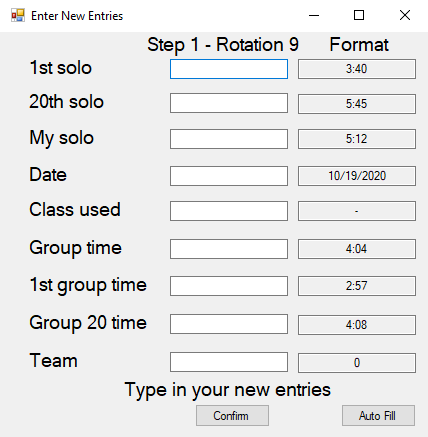
Task: Click the Step 1 - Rotation 9 heading
Action: coord(223,45)
